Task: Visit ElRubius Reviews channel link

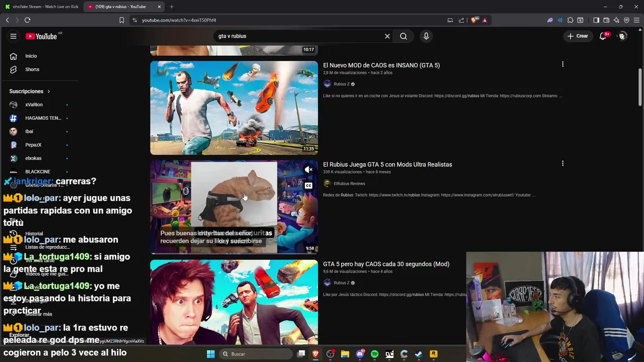Action: (349, 184)
